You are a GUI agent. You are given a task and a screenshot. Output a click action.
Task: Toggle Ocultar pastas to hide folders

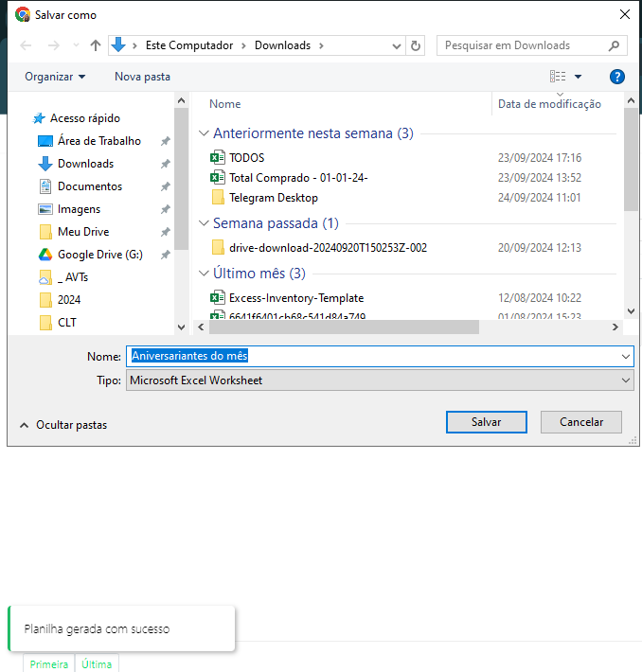[62, 425]
